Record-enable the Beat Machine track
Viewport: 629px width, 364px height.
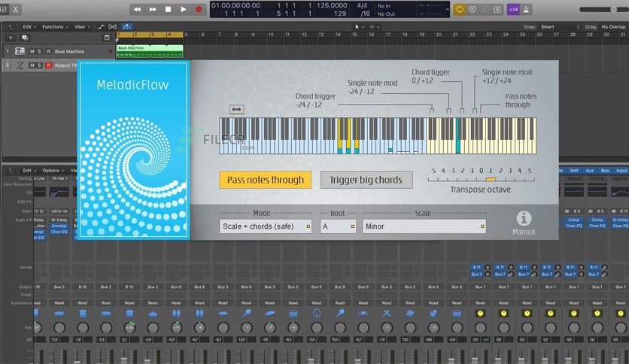pos(49,51)
